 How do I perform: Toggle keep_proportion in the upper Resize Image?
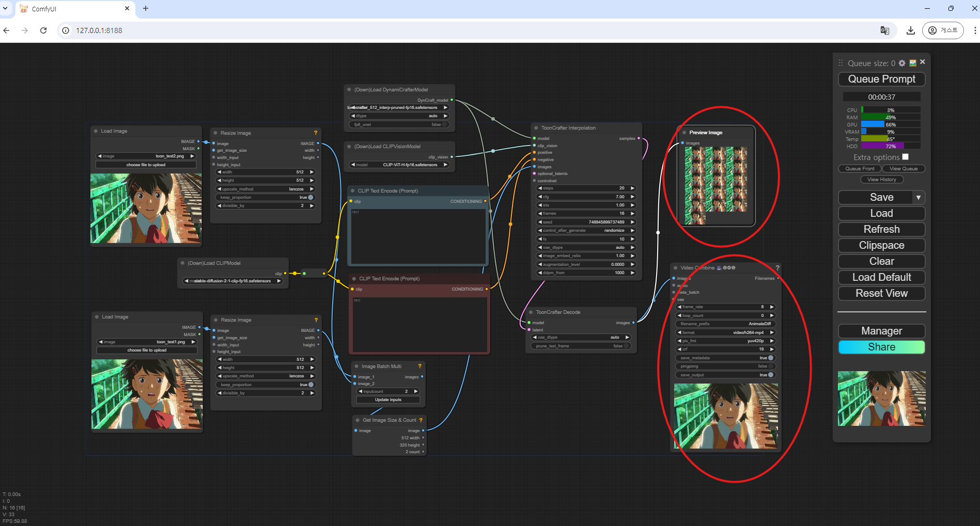[265, 197]
